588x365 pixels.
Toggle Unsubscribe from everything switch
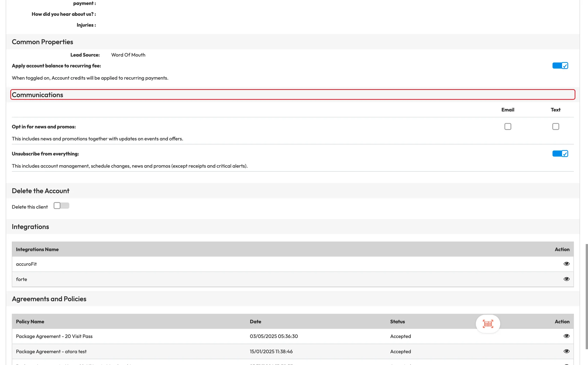(x=560, y=154)
